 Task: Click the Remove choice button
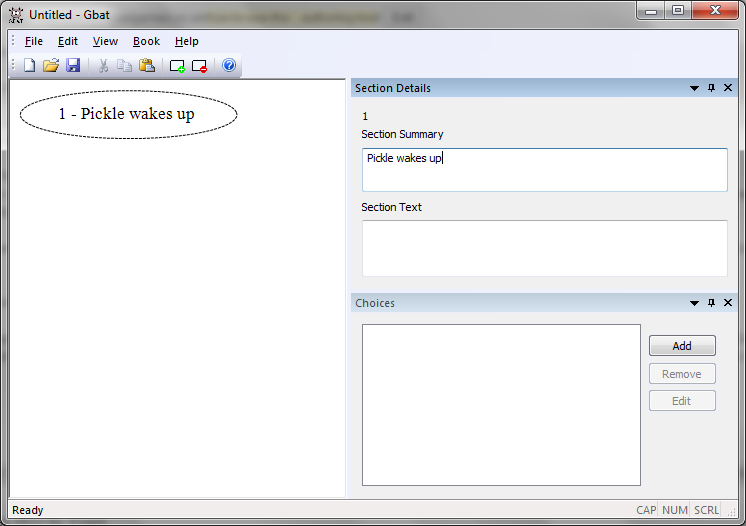tap(682, 374)
